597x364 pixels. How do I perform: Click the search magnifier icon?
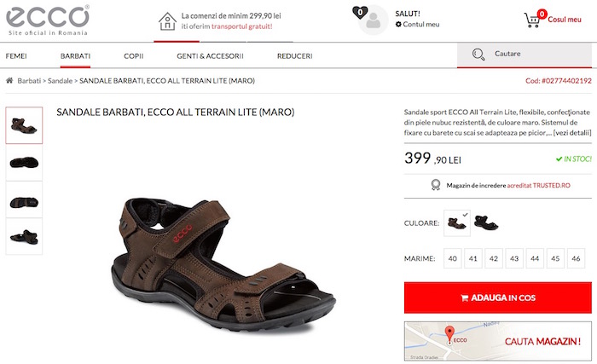tap(478, 55)
